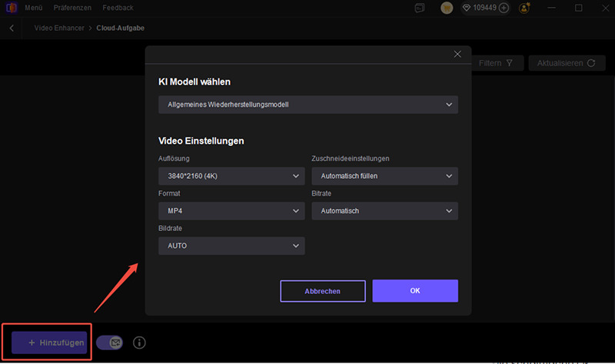Click the back arrow icon
615x364 pixels.
pyautogui.click(x=12, y=28)
